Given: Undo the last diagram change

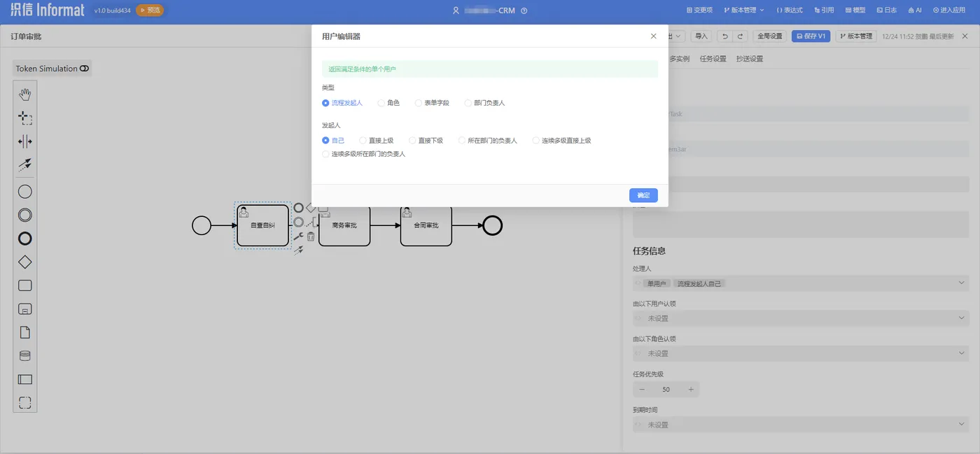Looking at the screenshot, I should click(725, 36).
